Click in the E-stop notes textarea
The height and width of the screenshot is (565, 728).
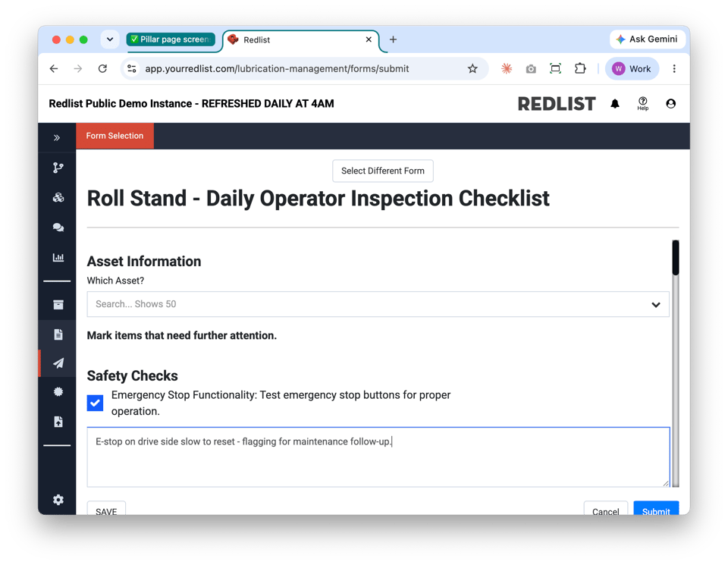378,457
